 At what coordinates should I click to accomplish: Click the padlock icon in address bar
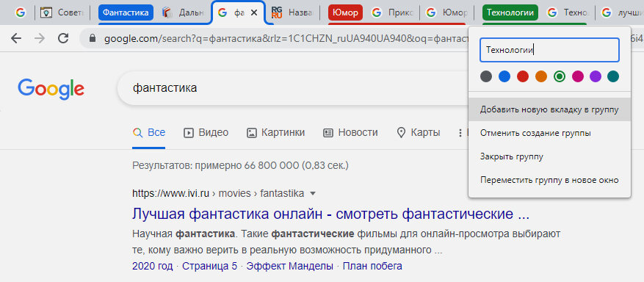pyautogui.click(x=92, y=39)
